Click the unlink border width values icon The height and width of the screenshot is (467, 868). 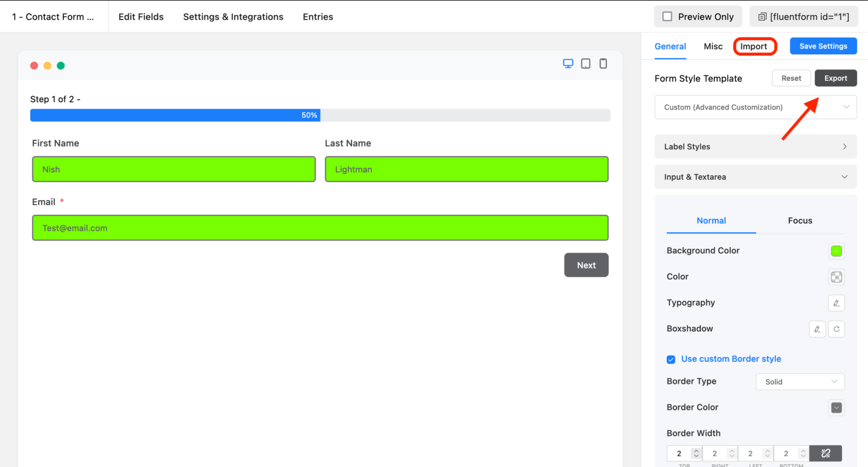(826, 453)
